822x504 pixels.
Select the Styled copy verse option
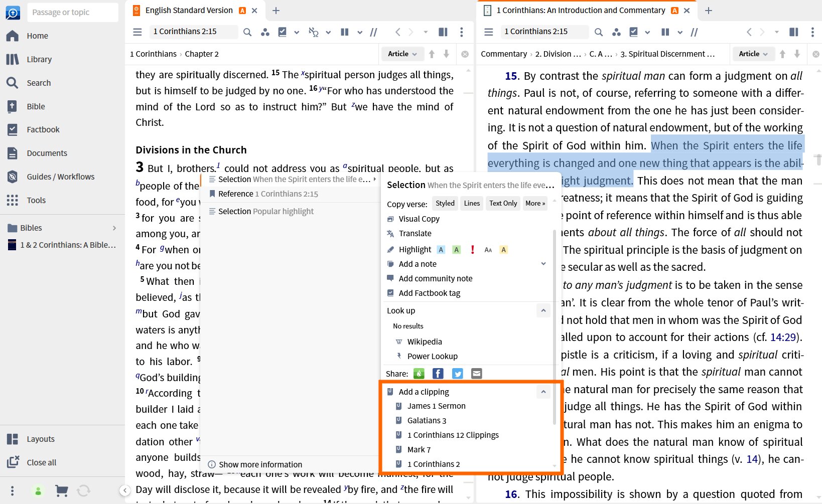(x=445, y=203)
